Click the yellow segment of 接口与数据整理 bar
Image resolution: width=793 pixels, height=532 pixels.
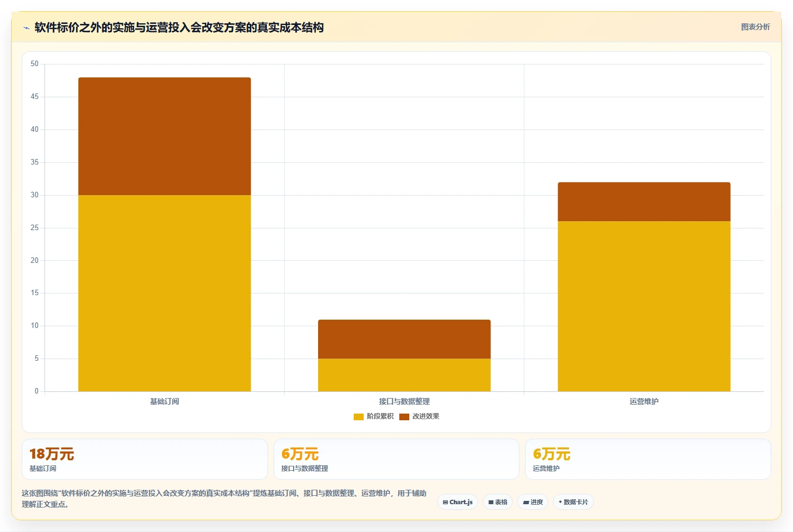404,375
